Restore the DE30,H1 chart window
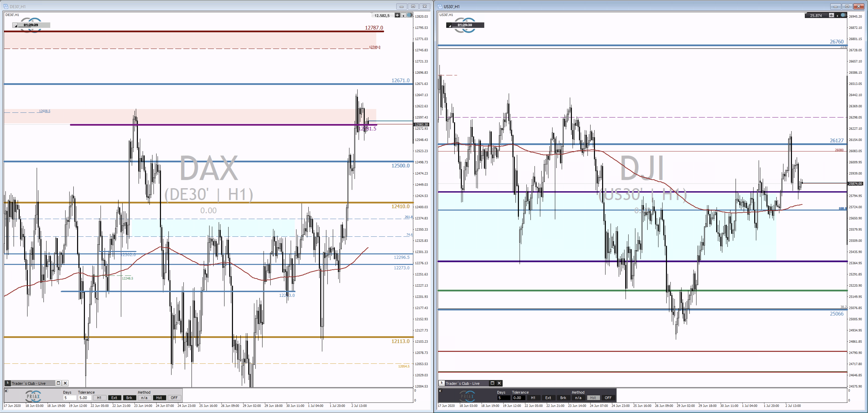This screenshot has height=413, width=868. [413, 6]
